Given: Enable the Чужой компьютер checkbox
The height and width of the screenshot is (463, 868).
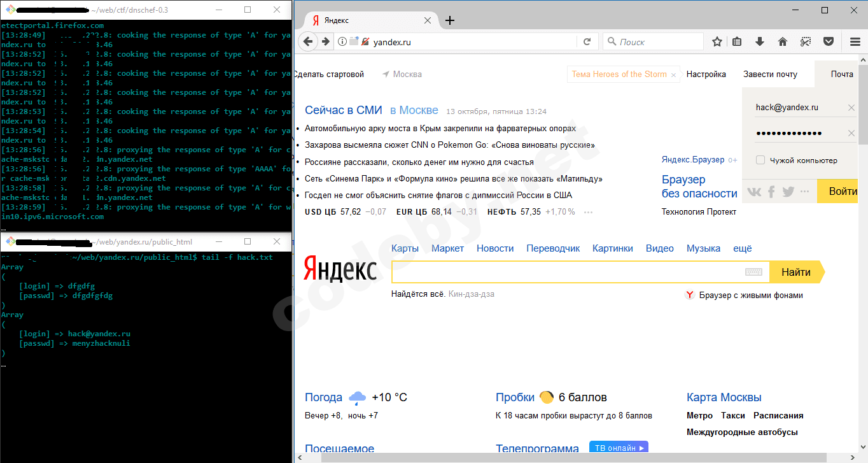Looking at the screenshot, I should [x=760, y=160].
